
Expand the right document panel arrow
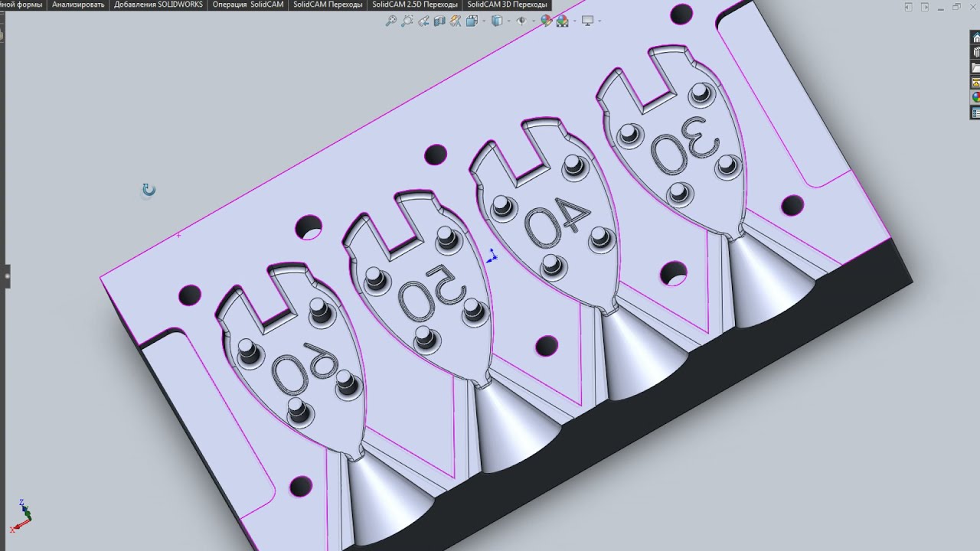925,7
